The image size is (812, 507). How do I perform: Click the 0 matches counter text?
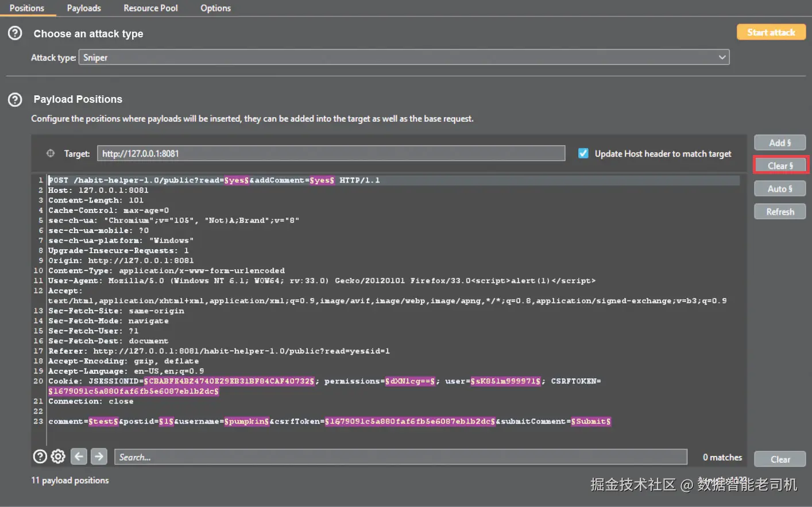[x=722, y=457]
